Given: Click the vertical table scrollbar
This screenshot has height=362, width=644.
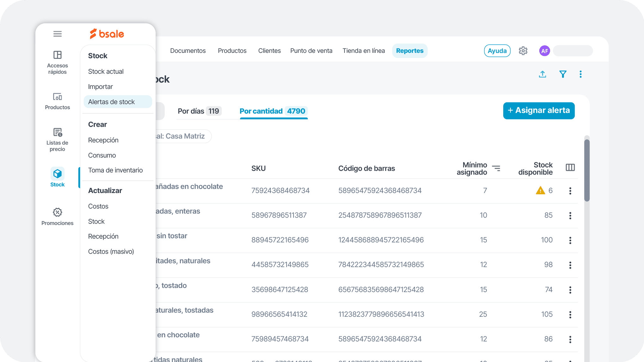Looking at the screenshot, I should pyautogui.click(x=587, y=171).
